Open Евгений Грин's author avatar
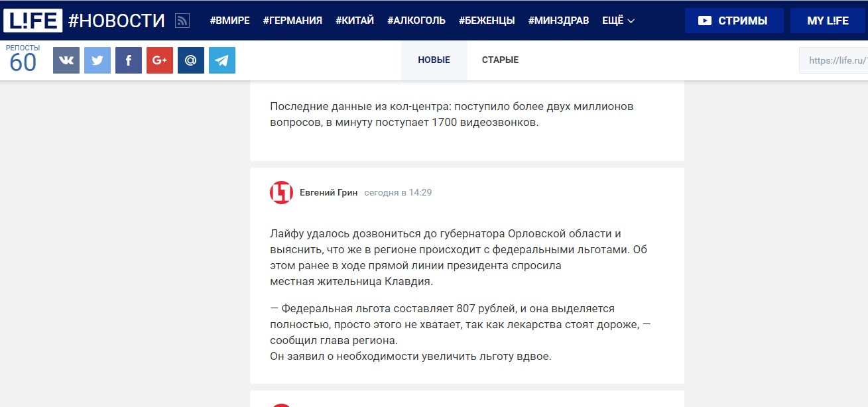The height and width of the screenshot is (407, 868). (x=281, y=193)
